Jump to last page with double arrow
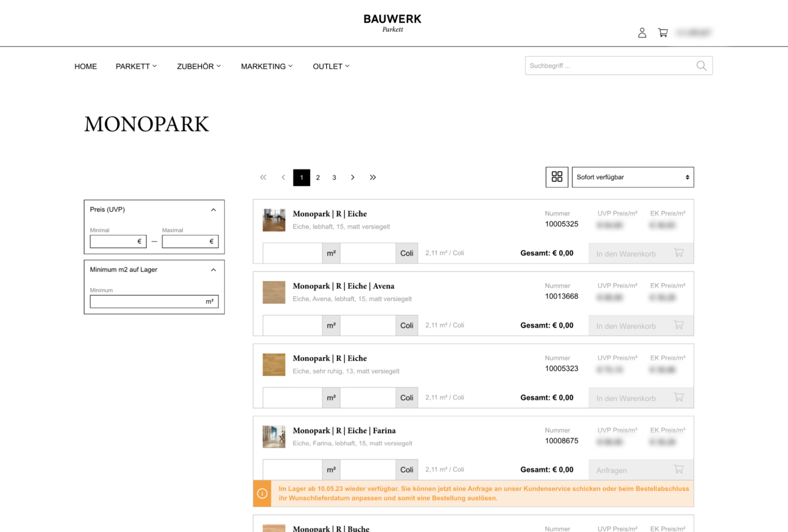This screenshot has height=532, width=788. (373, 177)
